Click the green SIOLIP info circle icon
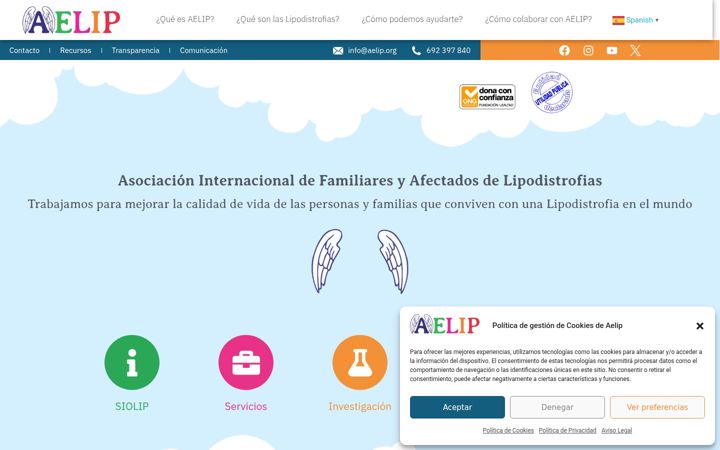720x450 pixels. pos(132,362)
